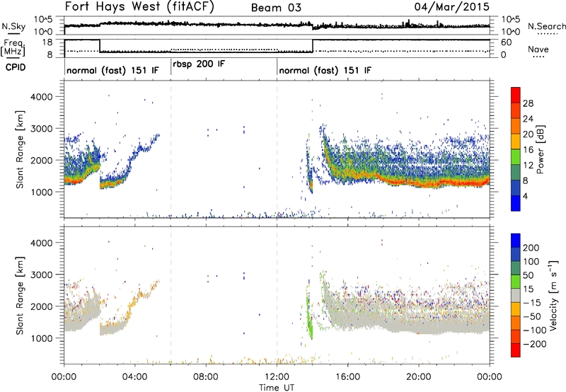
Task: Click the "28" tick on Power colorbar
Action: click(528, 103)
